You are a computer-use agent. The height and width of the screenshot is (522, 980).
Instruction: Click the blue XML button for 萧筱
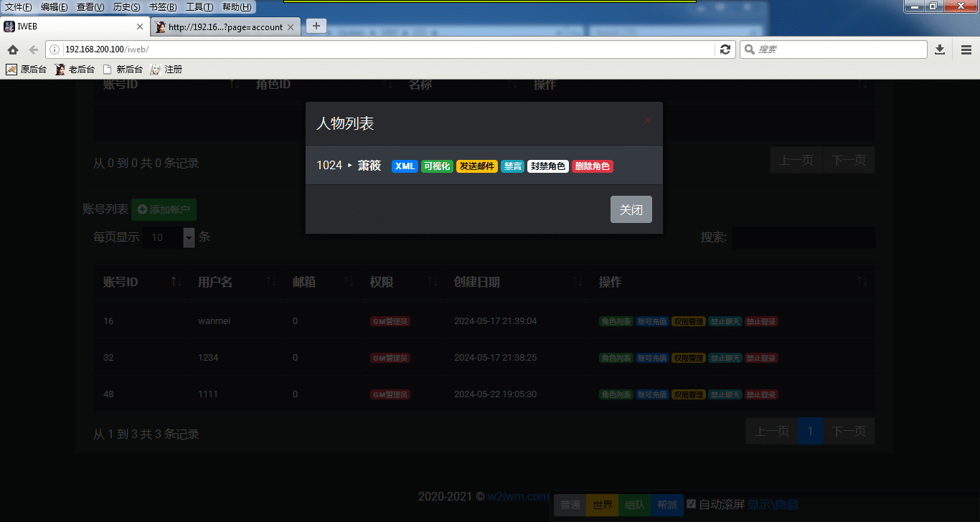click(x=405, y=166)
